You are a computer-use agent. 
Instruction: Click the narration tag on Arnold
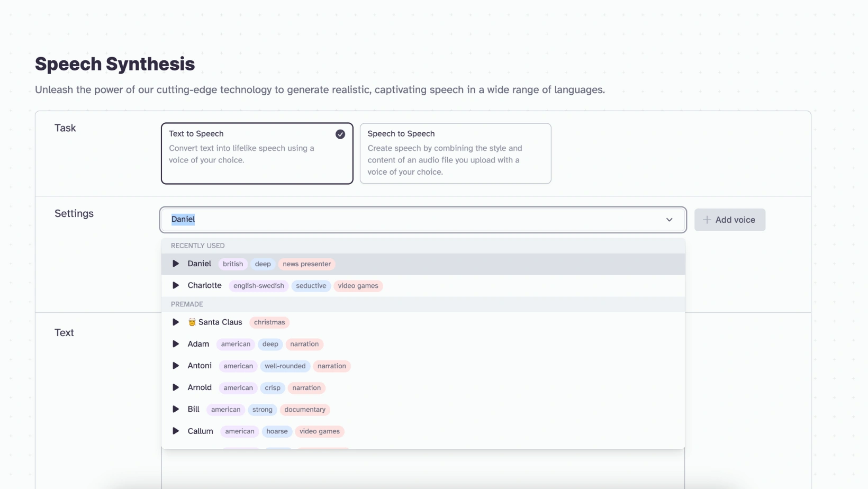[306, 388]
